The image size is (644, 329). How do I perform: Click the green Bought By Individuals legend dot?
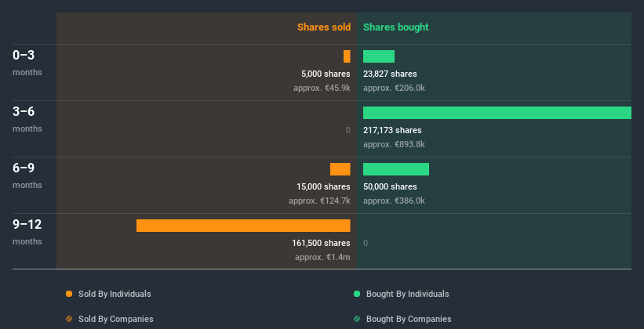357,294
